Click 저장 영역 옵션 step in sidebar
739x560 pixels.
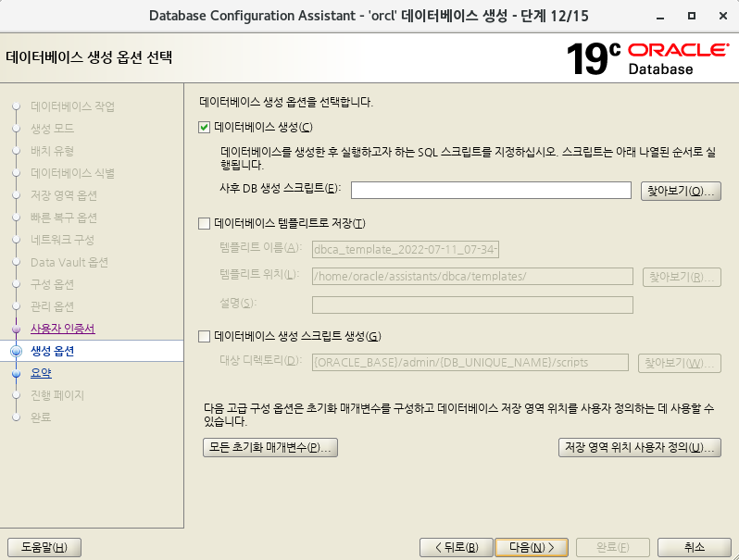(64, 195)
